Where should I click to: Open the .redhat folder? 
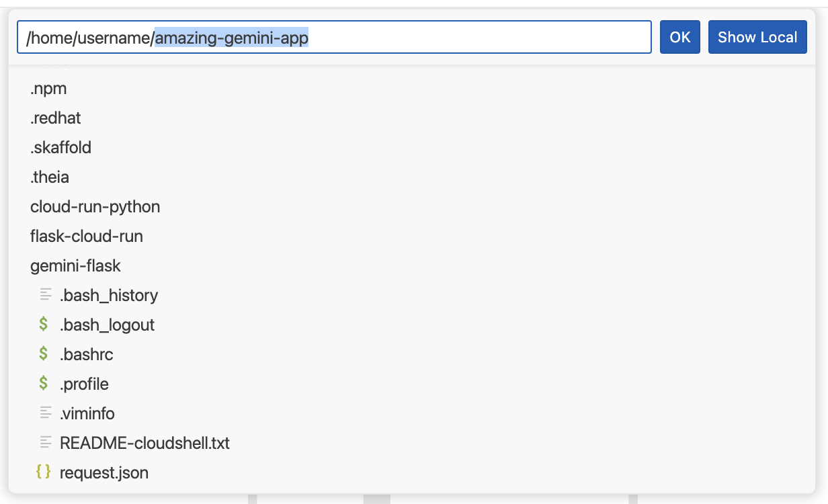tap(56, 118)
